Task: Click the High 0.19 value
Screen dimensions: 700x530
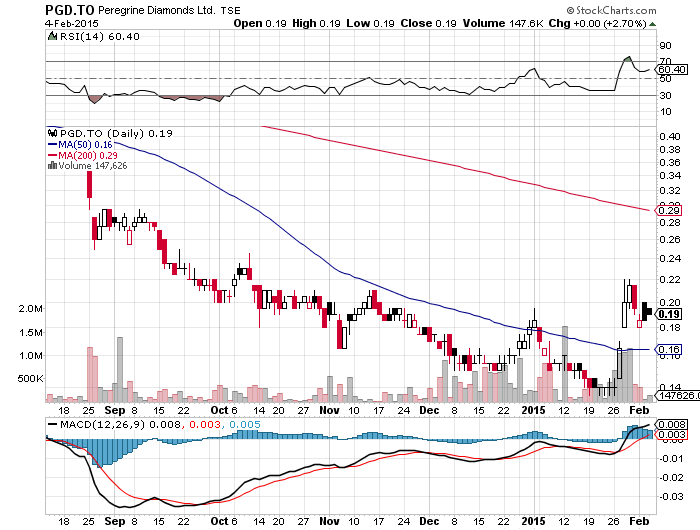Action: click(x=316, y=23)
